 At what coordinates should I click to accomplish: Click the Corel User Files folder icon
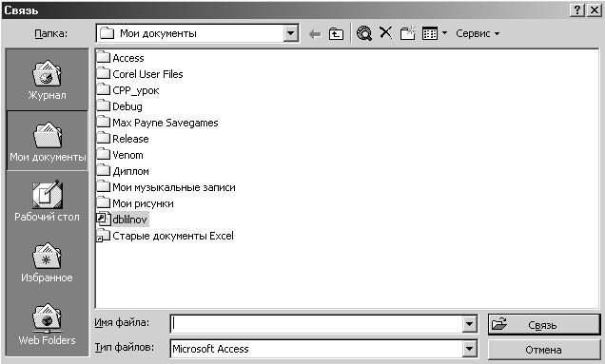click(x=103, y=73)
